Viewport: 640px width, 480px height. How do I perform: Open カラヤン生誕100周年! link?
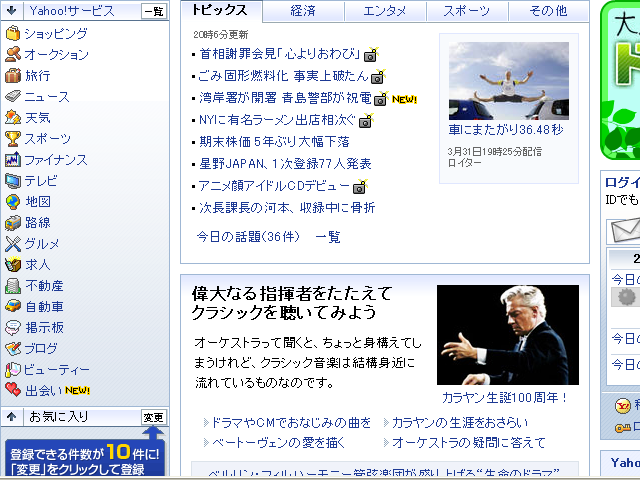point(505,398)
